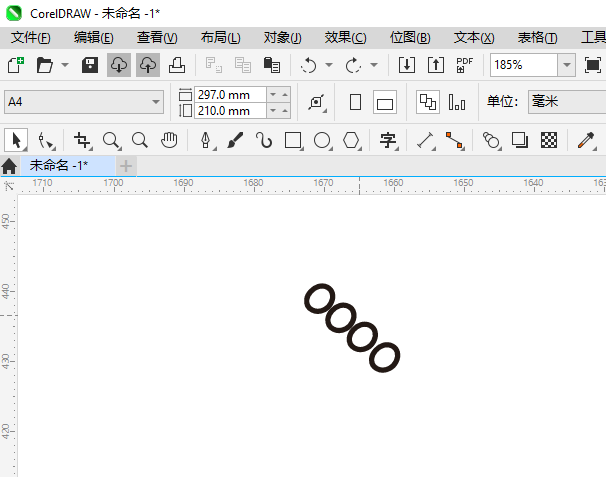Screen dimensions: 606x477
Task: Switch to the 未命名 -1* document tab
Action: point(68,166)
